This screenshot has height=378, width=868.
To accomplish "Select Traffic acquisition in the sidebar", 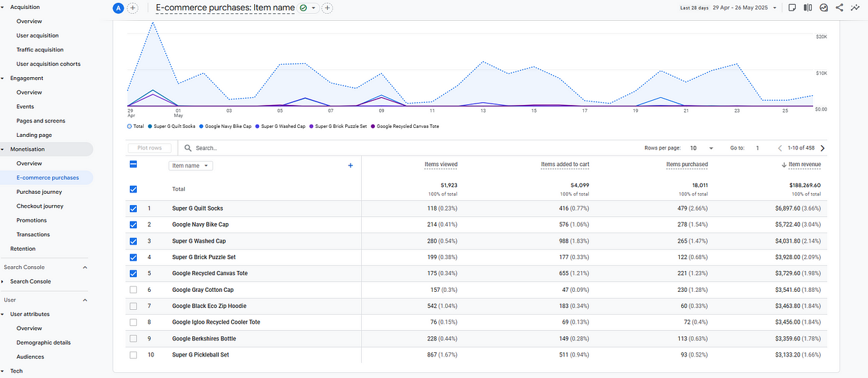I will (x=40, y=50).
